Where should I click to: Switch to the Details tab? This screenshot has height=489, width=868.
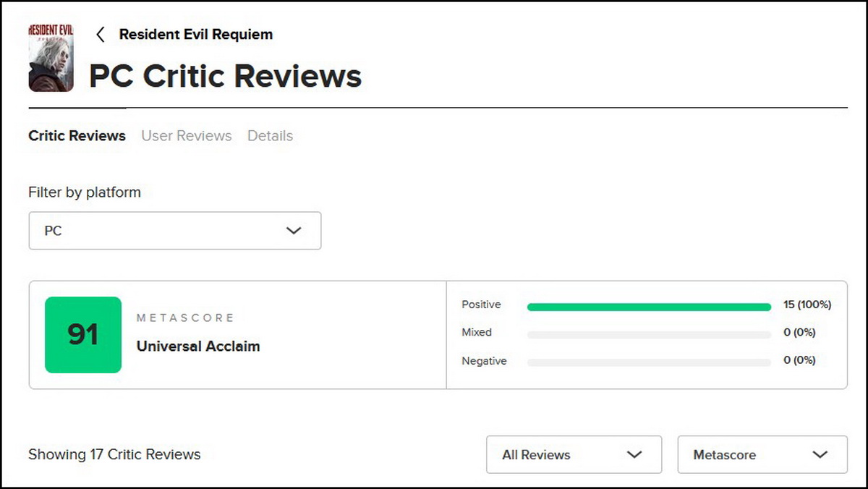click(x=270, y=135)
